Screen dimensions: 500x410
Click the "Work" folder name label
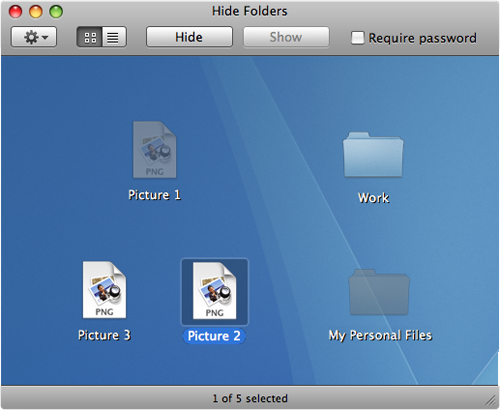click(373, 198)
